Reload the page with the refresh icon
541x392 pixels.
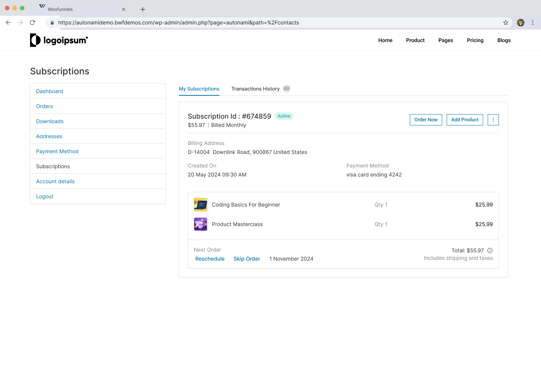click(32, 23)
